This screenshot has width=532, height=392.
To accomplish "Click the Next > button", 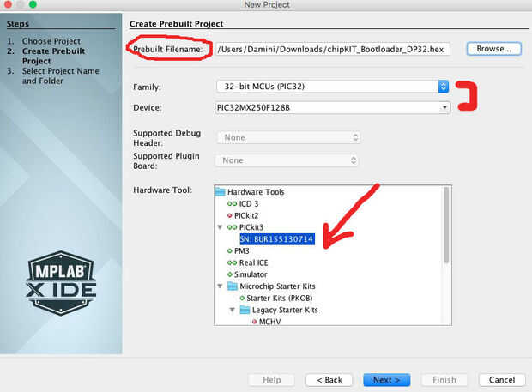I will (386, 380).
